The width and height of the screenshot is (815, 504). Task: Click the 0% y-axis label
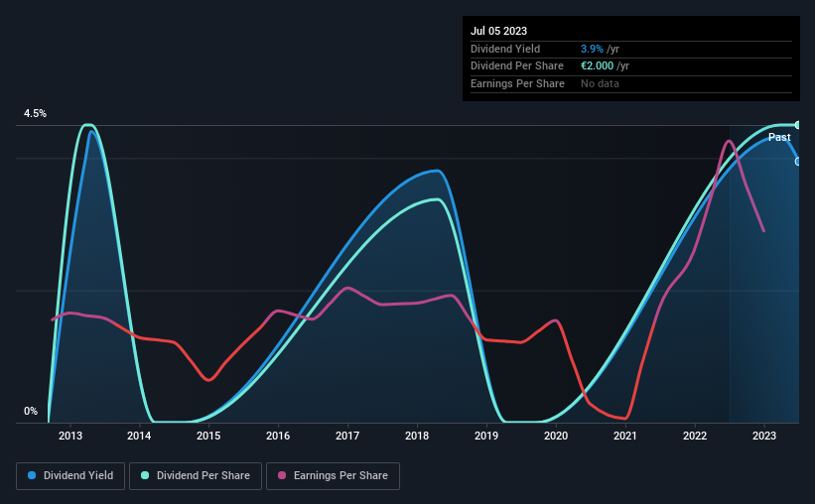(31, 412)
